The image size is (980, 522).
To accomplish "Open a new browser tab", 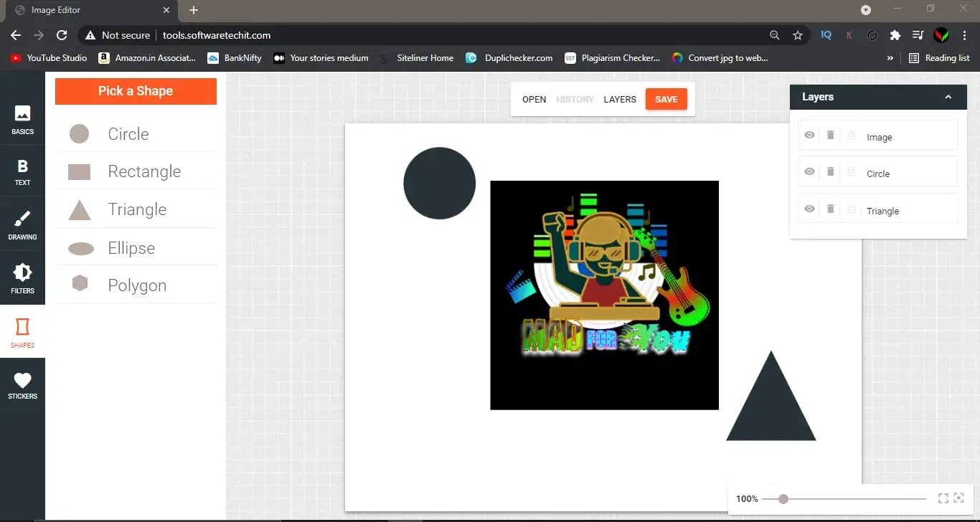I will (193, 10).
